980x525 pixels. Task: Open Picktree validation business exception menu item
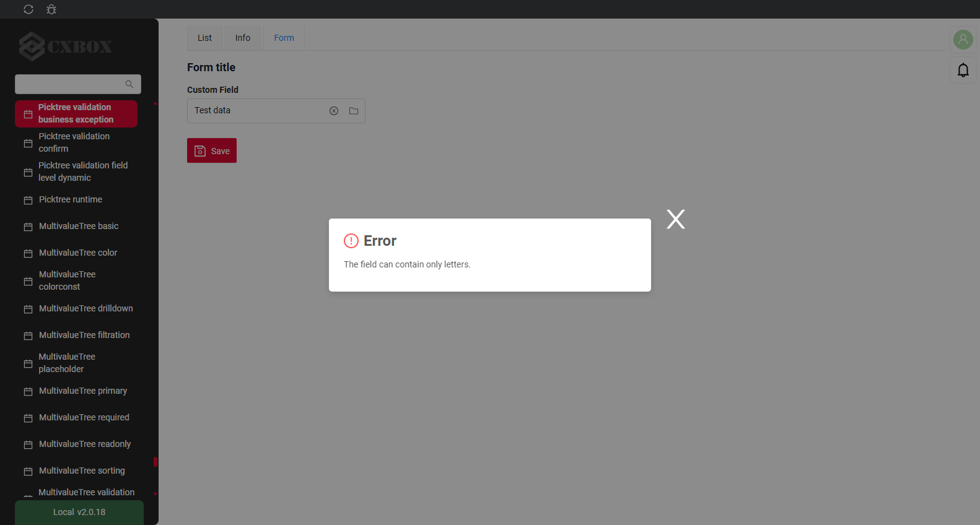pyautogui.click(x=76, y=113)
